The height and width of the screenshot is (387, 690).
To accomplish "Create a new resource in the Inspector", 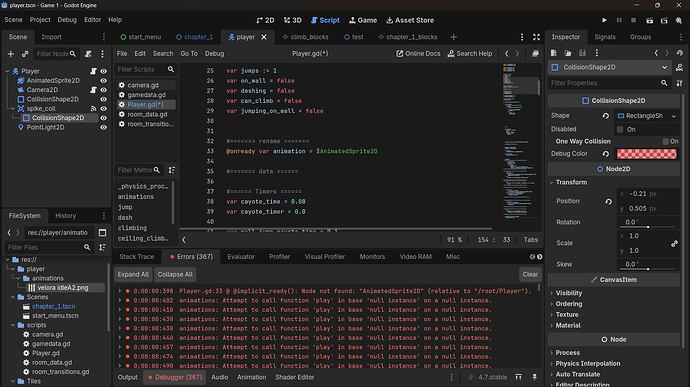I will 554,53.
